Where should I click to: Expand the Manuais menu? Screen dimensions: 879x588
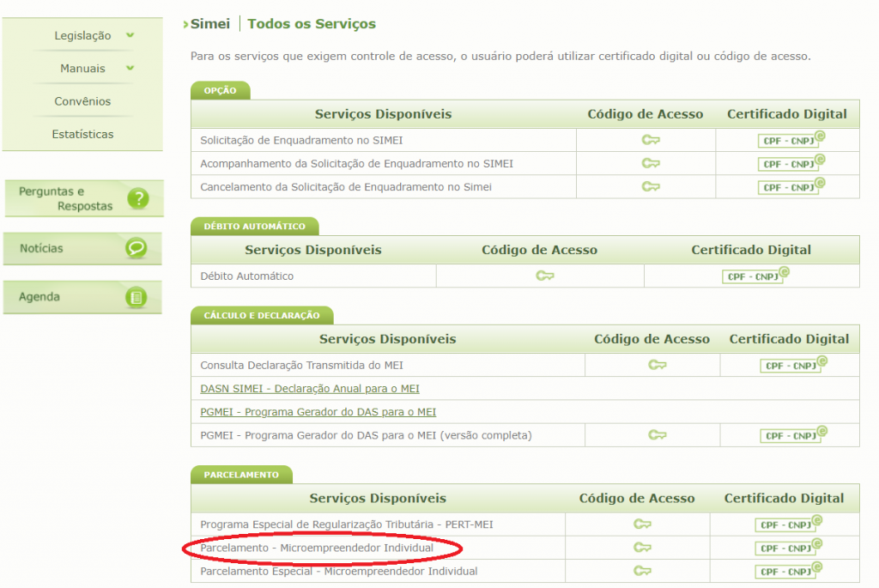[x=82, y=68]
